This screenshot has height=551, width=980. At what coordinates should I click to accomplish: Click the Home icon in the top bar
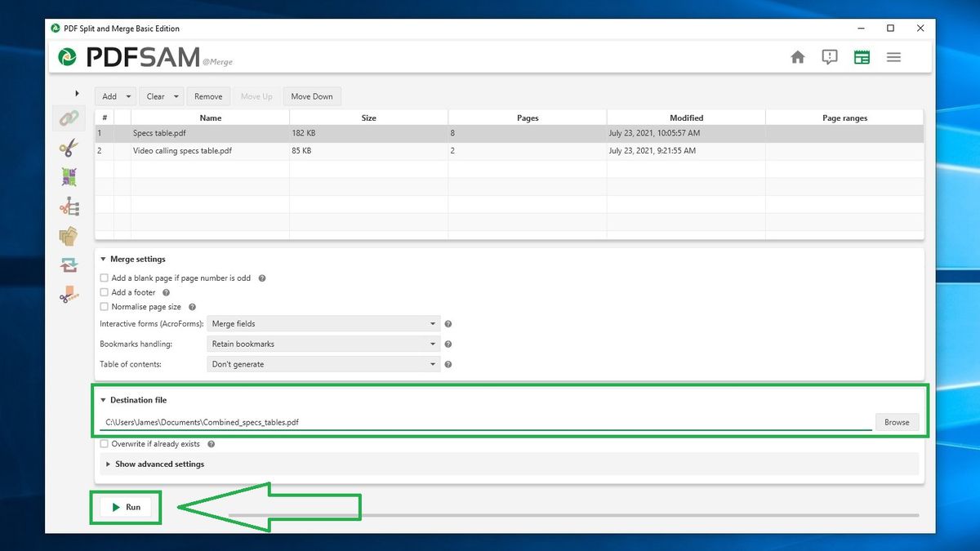pos(797,57)
